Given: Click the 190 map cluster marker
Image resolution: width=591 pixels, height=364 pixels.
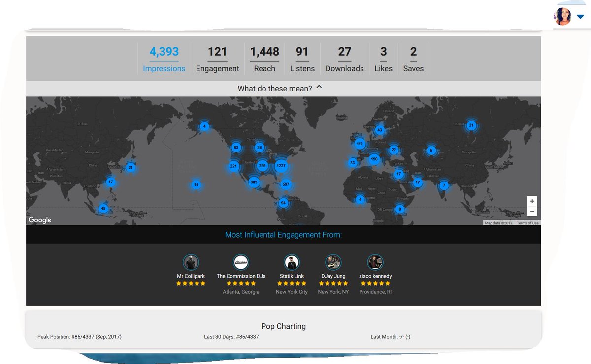Looking at the screenshot, I should pos(374,159).
